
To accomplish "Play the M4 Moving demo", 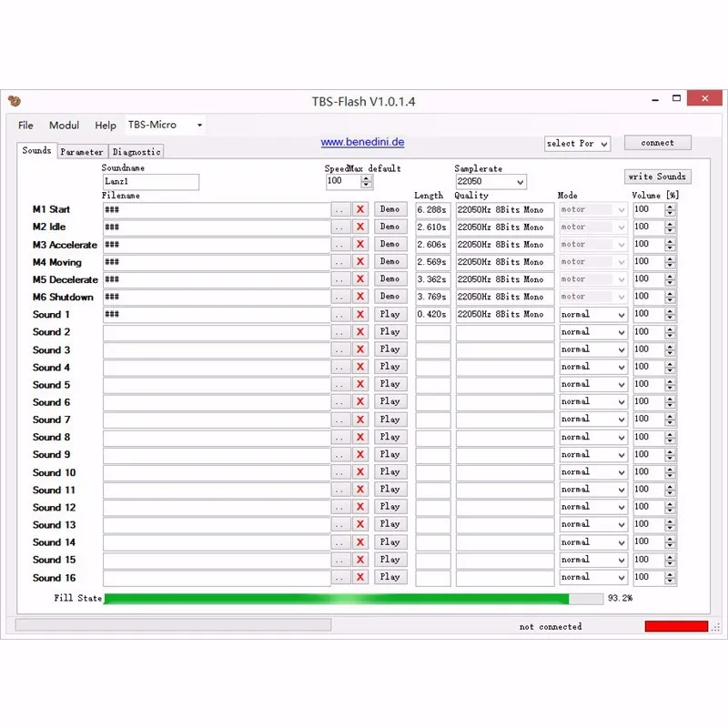I will (390, 262).
